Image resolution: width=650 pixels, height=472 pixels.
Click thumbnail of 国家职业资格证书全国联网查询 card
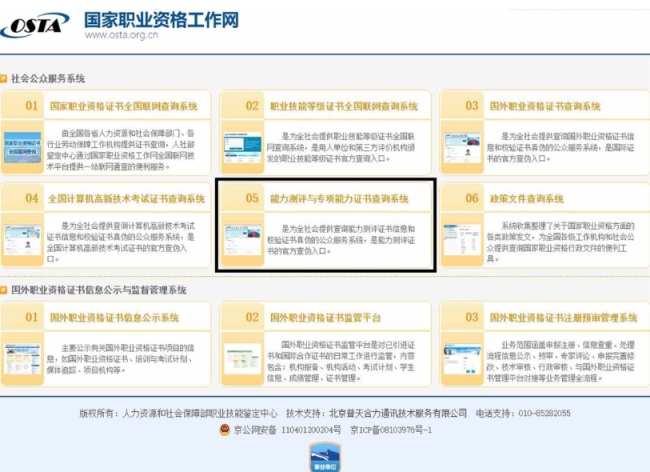point(22,148)
